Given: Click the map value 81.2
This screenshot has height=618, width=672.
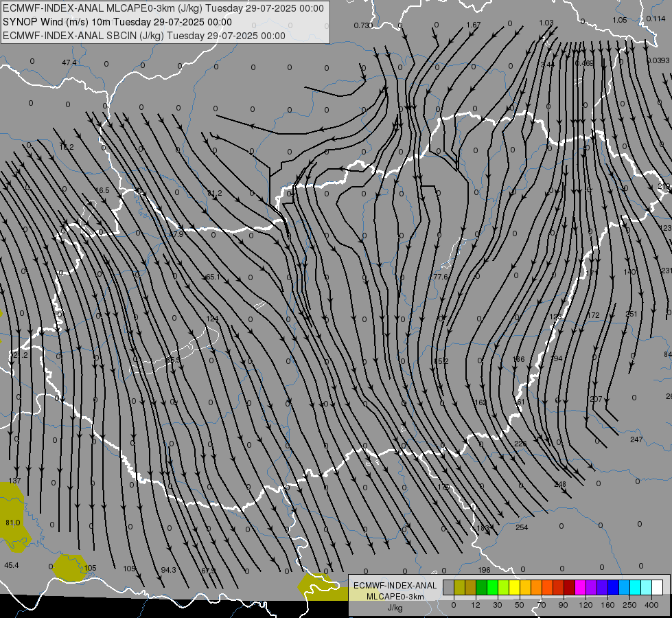Looking at the screenshot, I should coord(215,194).
